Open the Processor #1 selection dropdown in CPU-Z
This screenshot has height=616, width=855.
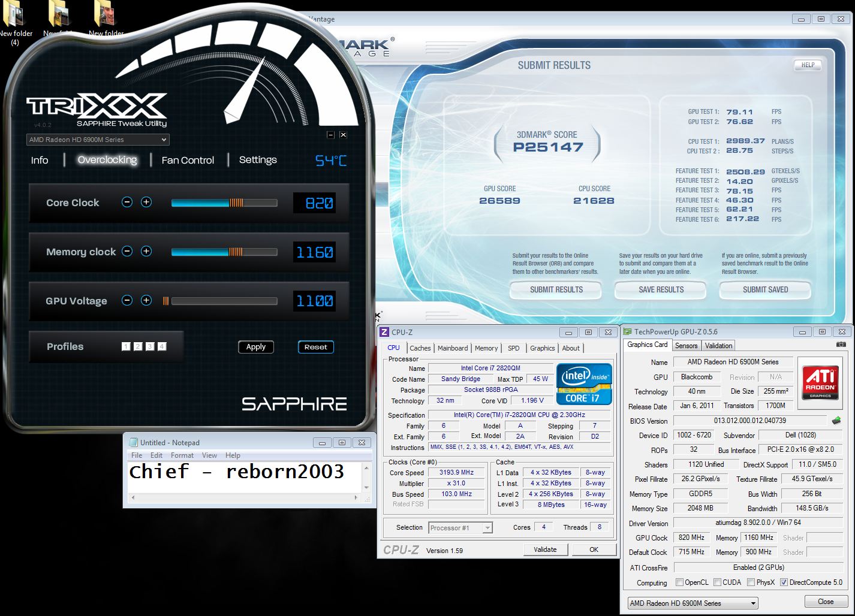click(x=460, y=528)
